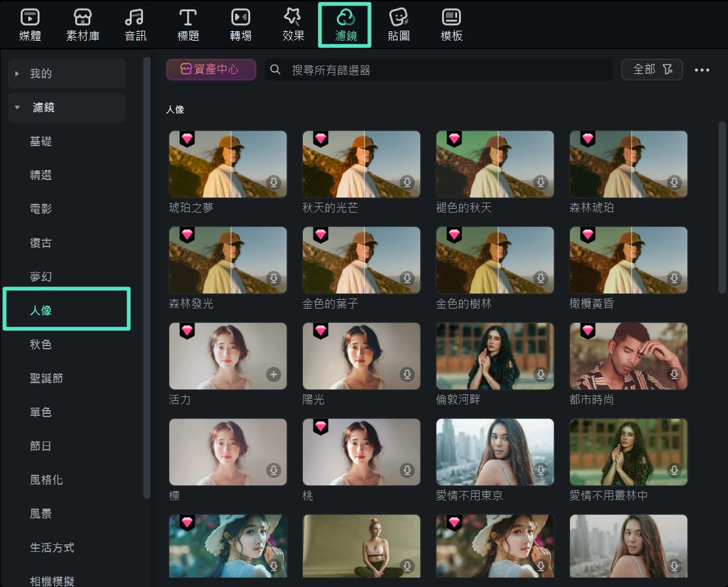Viewport: 728px width, 587px height.
Task: Open the 音訊 audio panel
Action: [135, 24]
